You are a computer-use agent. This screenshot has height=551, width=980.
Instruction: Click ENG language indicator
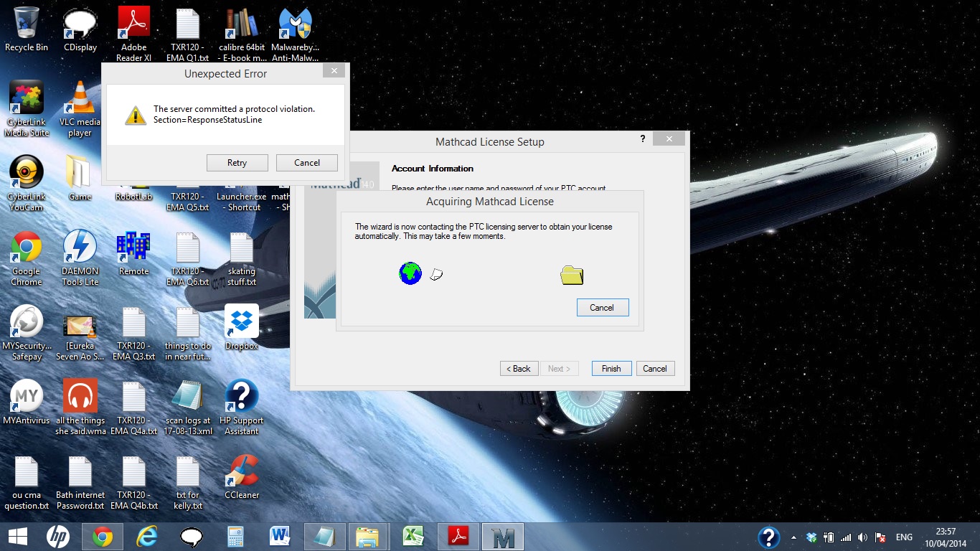point(904,537)
